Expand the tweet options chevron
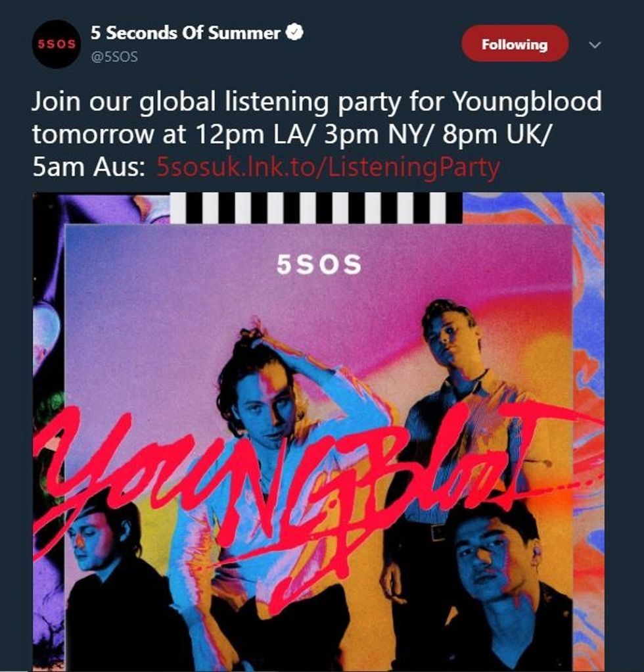 pyautogui.click(x=595, y=45)
